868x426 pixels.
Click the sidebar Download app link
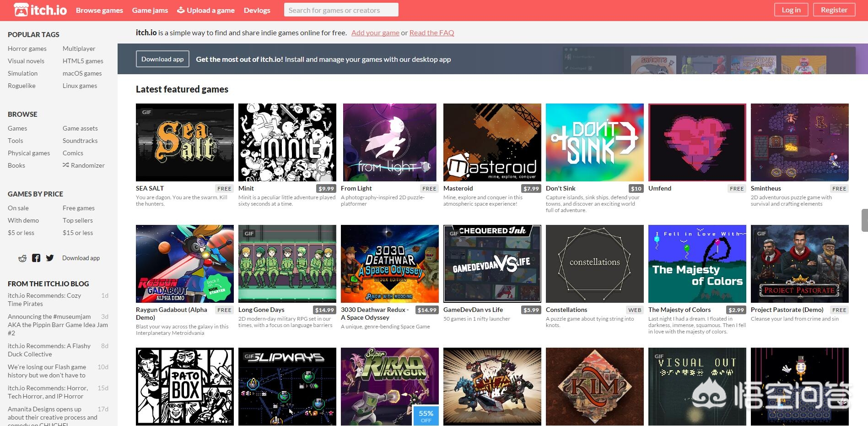pyautogui.click(x=81, y=258)
